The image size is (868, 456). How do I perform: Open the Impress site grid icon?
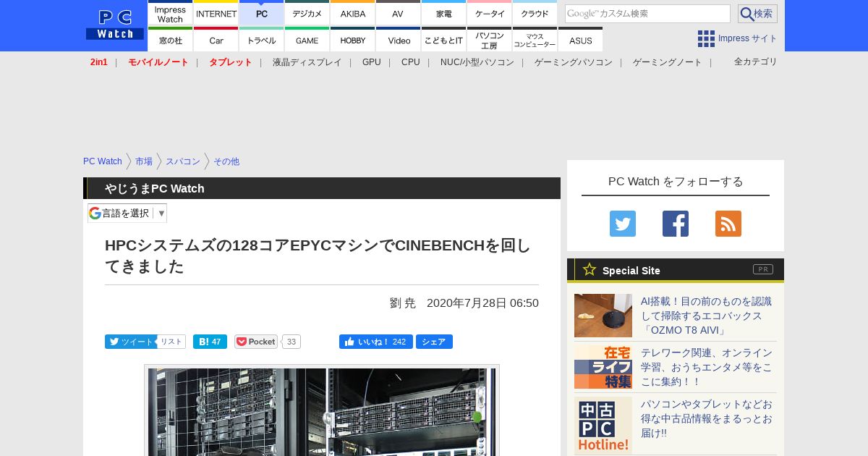coord(706,38)
